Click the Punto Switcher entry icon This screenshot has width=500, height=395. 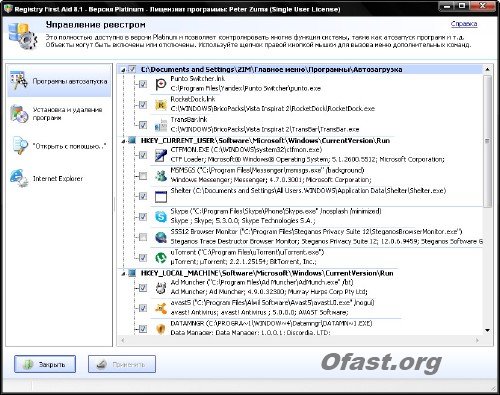[x=161, y=84]
